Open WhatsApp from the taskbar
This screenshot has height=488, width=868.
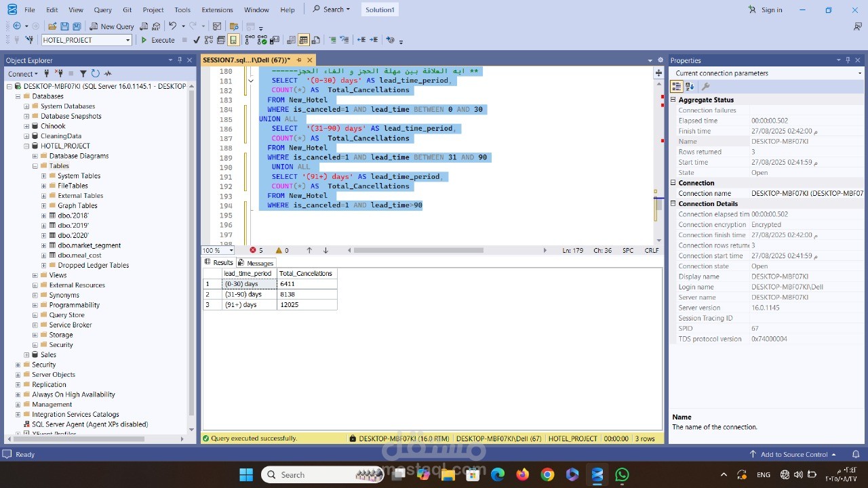tap(622, 474)
